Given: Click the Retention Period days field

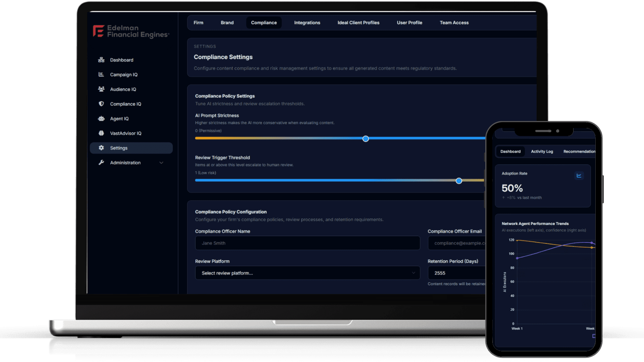Looking at the screenshot, I should tap(457, 273).
